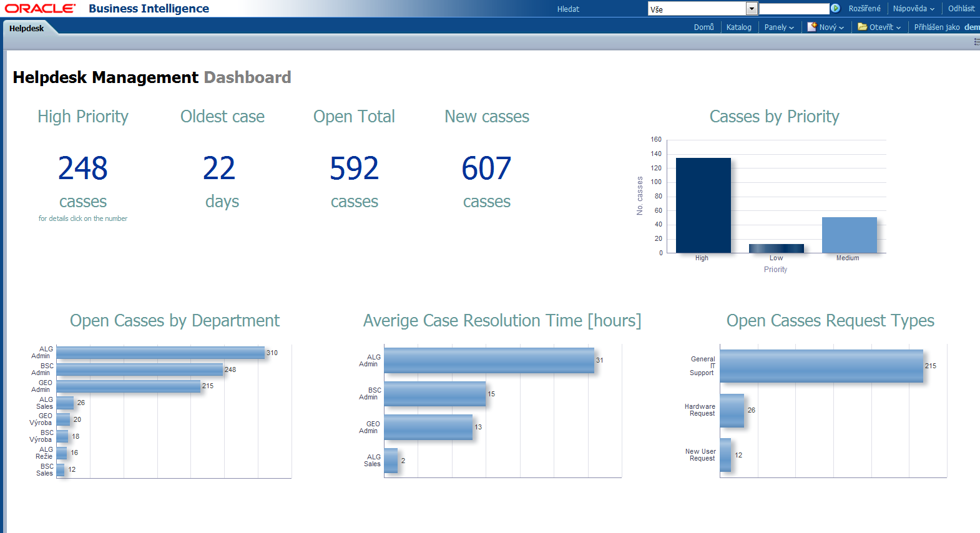This screenshot has height=533, width=980.
Task: Click the 'High Priority' tile heading
Action: (x=83, y=117)
